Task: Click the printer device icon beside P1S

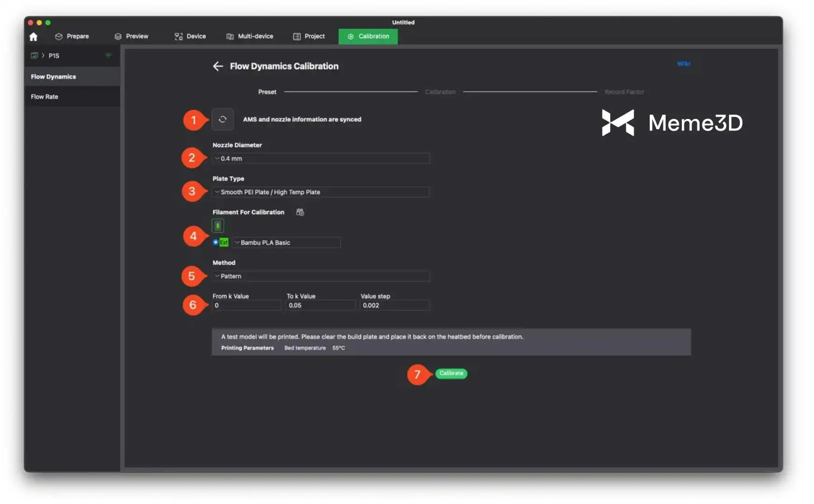Action: click(34, 56)
